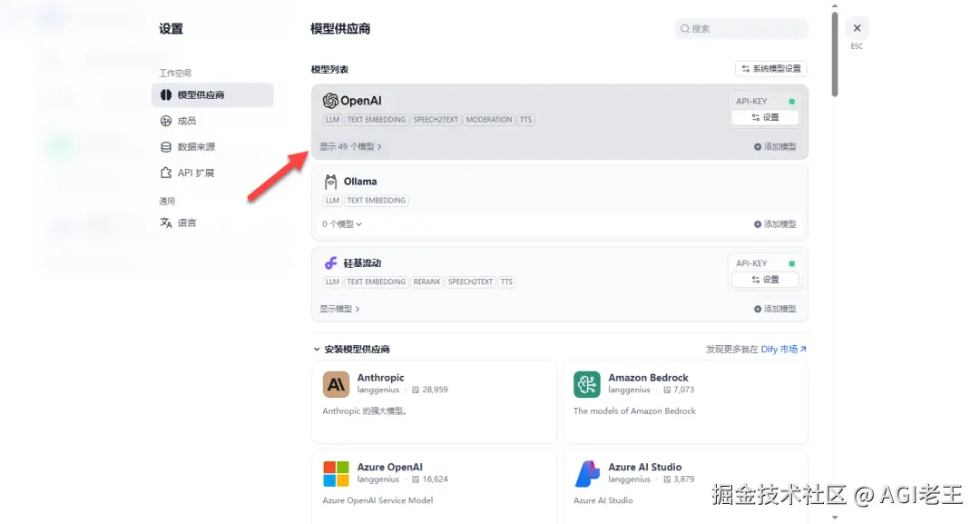
Task: Open the 模型供应商 settings section
Action: pyautogui.click(x=211, y=95)
